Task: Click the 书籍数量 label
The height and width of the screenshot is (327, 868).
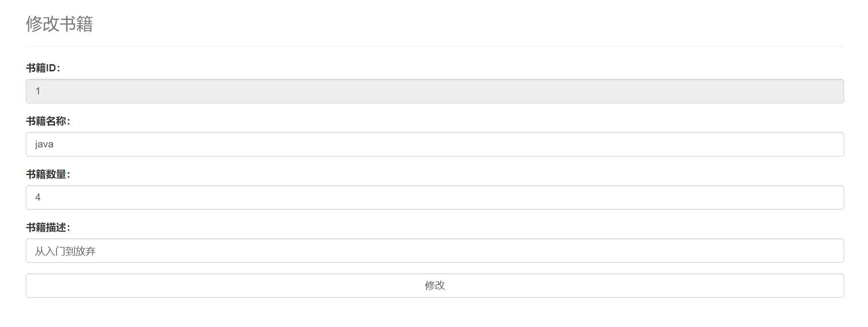Action: [48, 174]
